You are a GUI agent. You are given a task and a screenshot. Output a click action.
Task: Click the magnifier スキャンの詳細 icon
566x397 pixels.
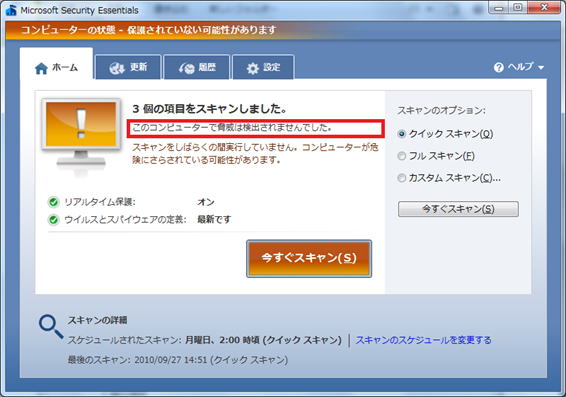[x=51, y=327]
